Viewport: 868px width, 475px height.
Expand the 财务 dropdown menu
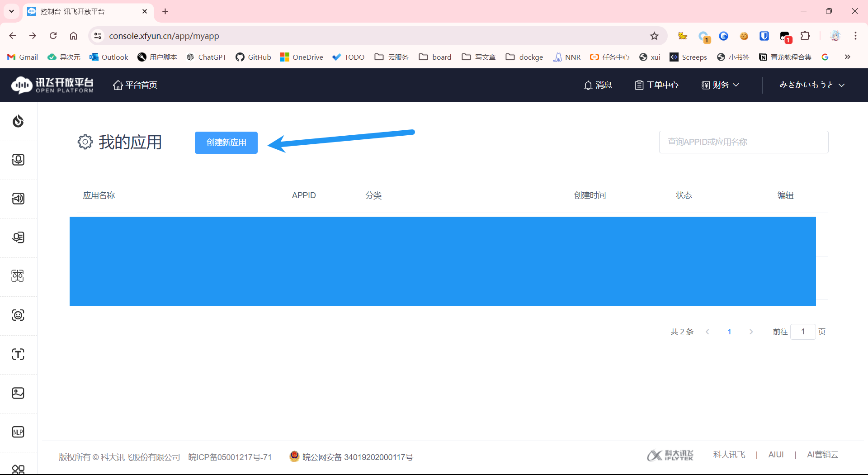[720, 85]
